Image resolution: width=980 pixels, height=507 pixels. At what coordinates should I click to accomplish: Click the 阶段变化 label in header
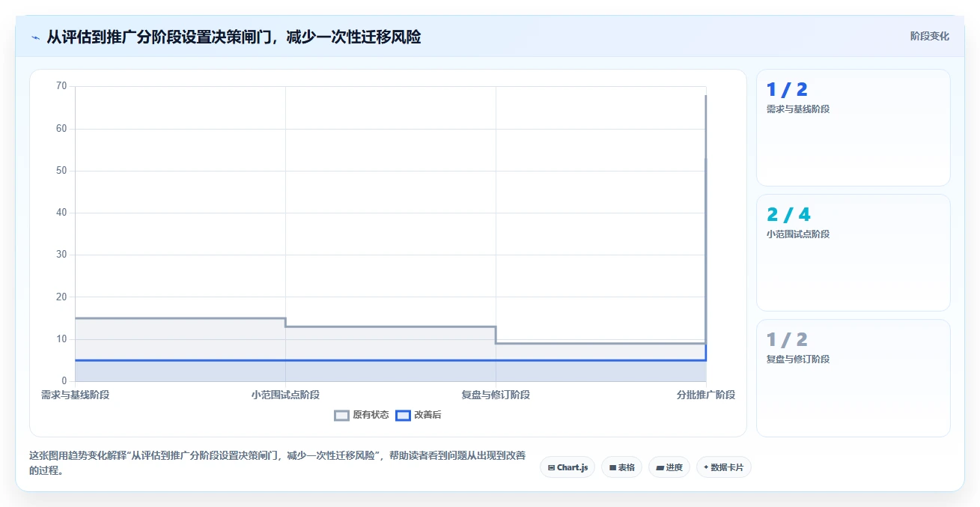tap(929, 36)
